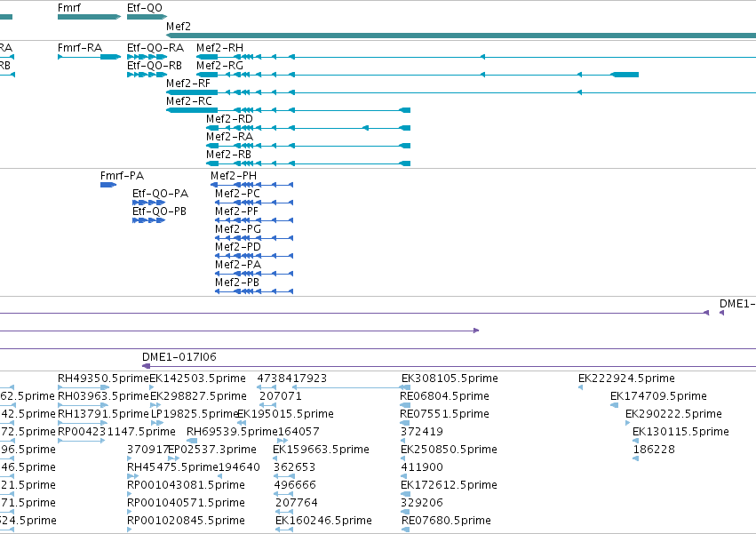Open the RP001043081.5prime EST label
This screenshot has height=534, width=756.
tap(186, 485)
